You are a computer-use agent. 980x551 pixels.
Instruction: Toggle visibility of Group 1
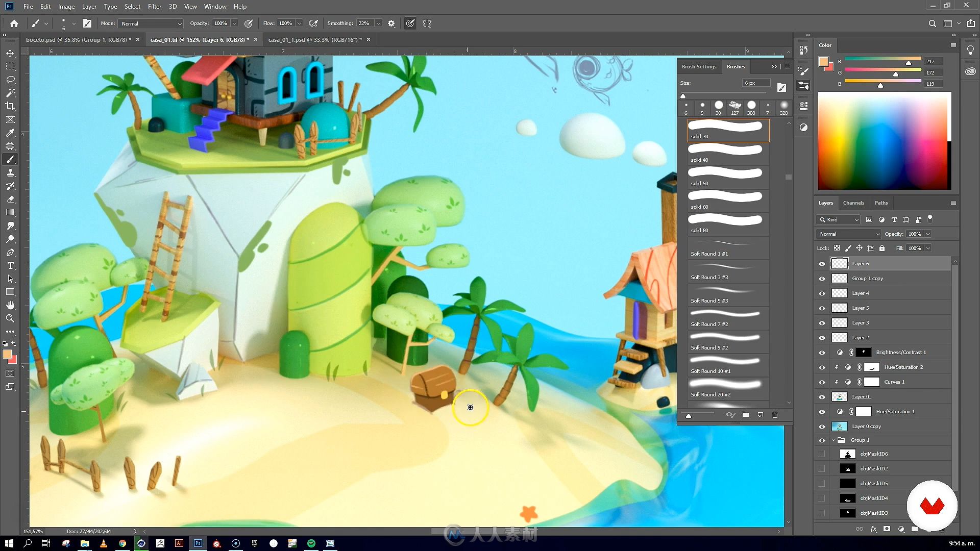point(821,439)
